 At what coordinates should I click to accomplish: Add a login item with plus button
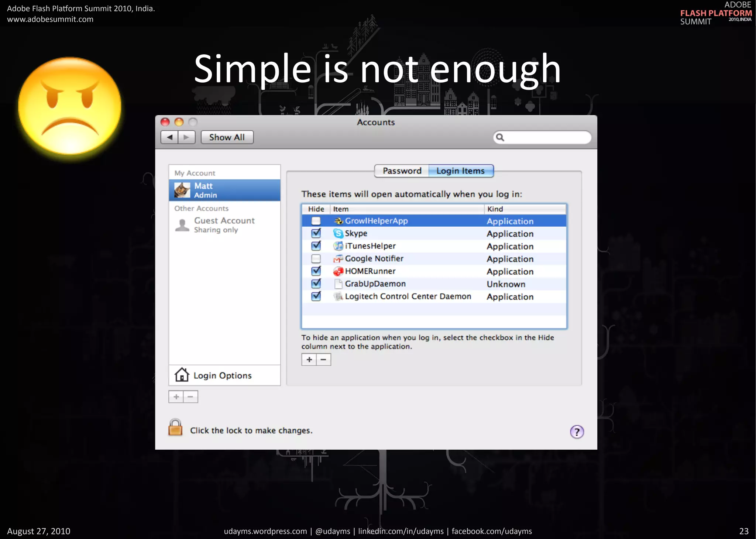[309, 360]
